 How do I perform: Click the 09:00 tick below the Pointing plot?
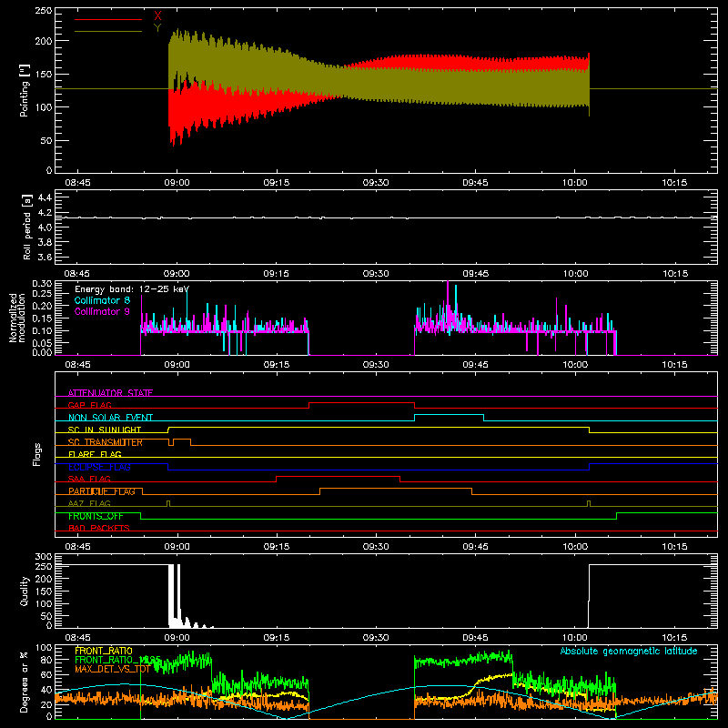177,183
